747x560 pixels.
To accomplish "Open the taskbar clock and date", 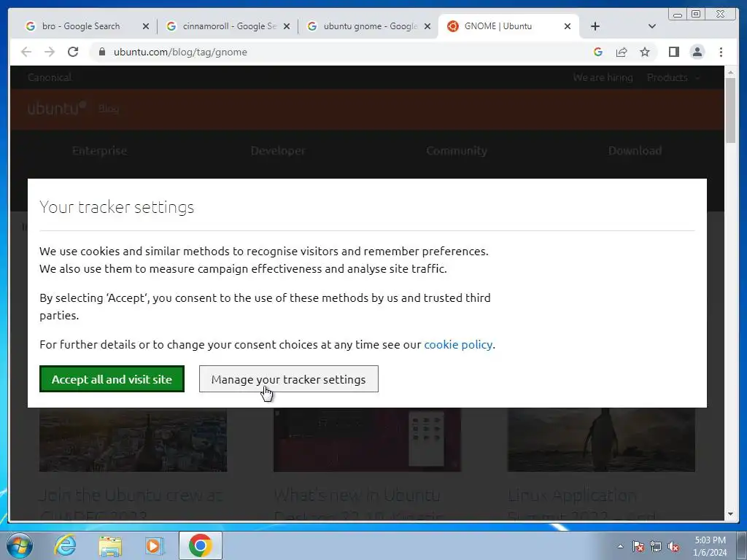I will (709, 546).
